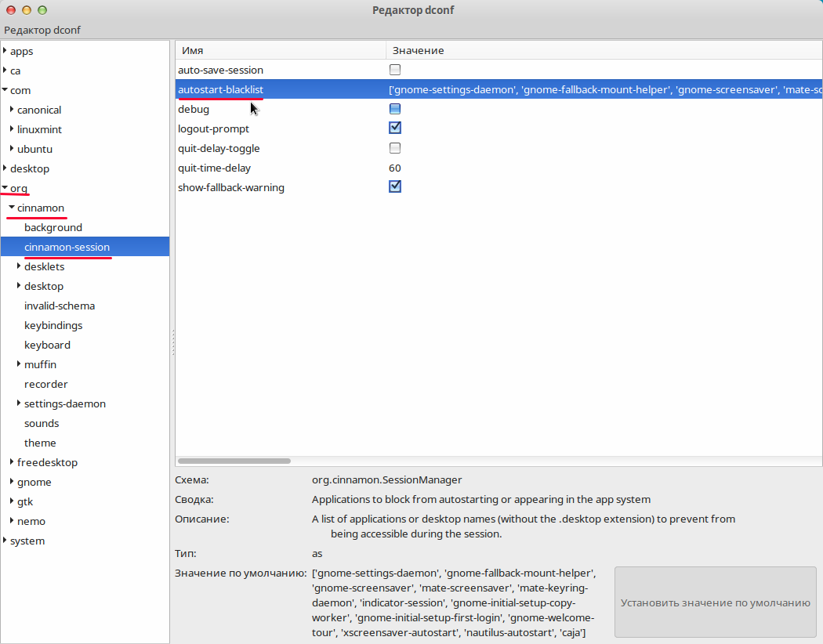Toggle the auto-save-session checkbox
The width and height of the screenshot is (823, 644).
tap(395, 70)
